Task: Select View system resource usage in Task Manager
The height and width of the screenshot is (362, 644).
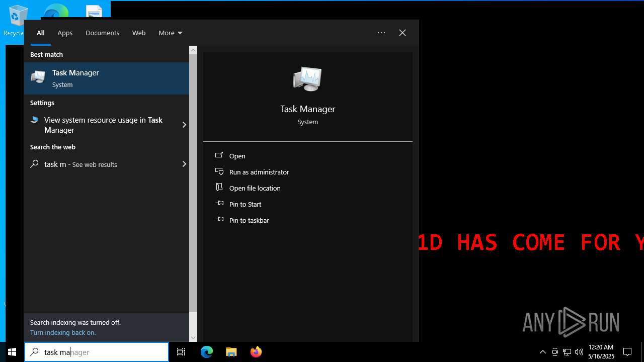Action: tap(103, 125)
